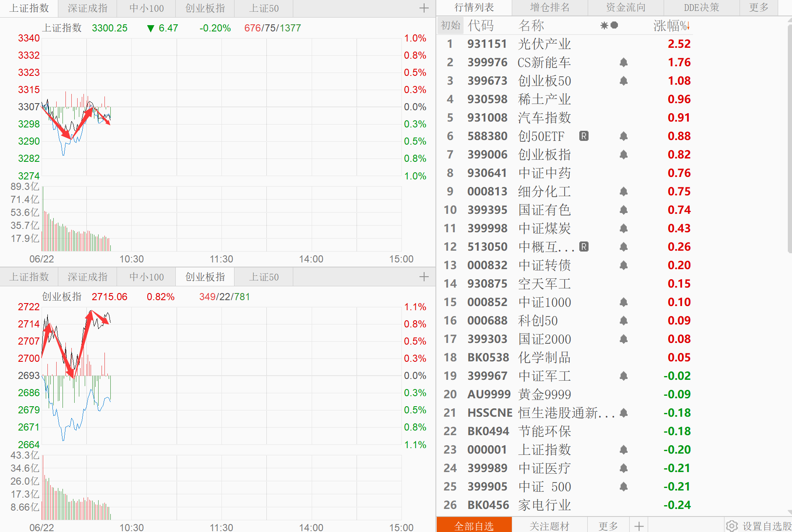Switch the lower chart to 上证50
The width and height of the screenshot is (792, 532).
(264, 277)
